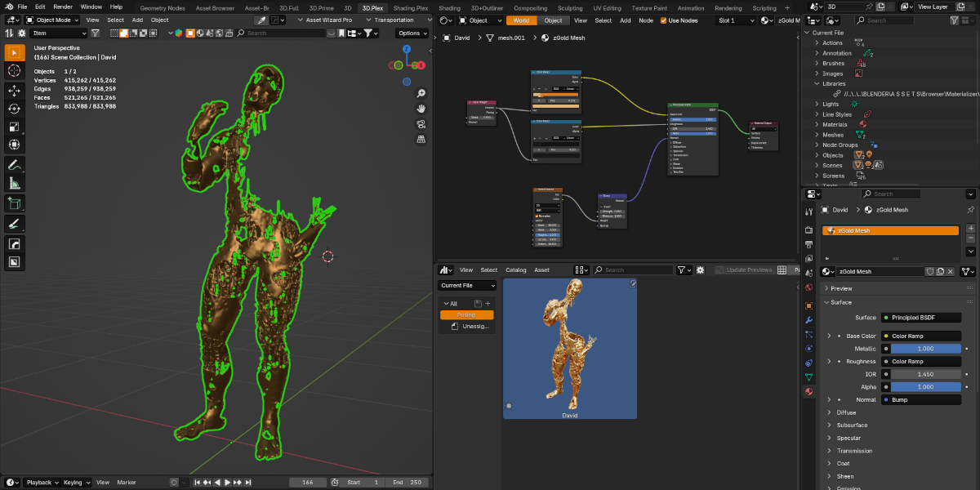Viewport: 980px width, 490px height.
Task: Toggle the Metallic animate dot
Action: click(967, 349)
